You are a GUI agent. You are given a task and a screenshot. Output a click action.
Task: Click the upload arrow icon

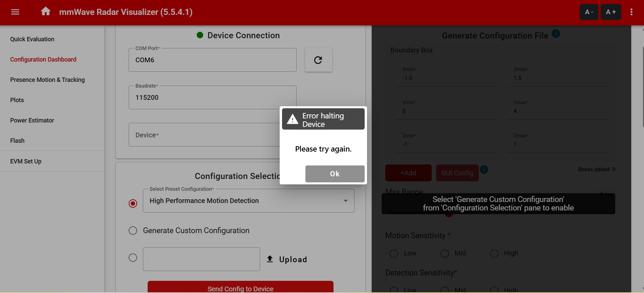point(270,259)
